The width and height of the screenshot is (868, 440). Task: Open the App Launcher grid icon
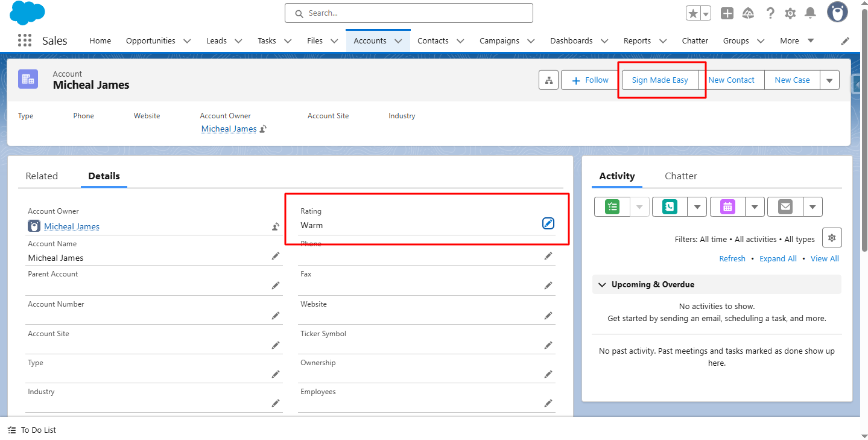pos(25,40)
